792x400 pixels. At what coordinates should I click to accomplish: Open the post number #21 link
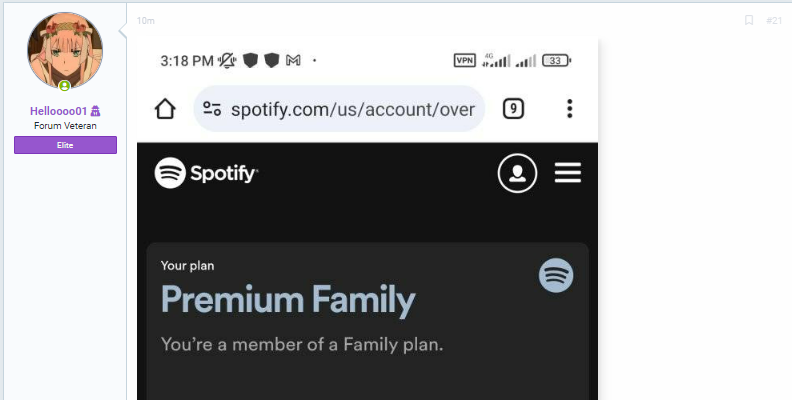coord(774,21)
